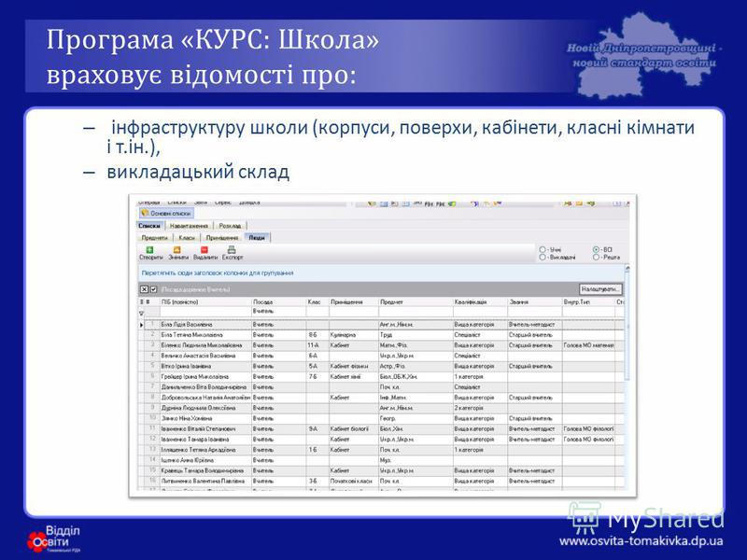Click the orange Змінити (edit) icon
747x560 pixels.
click(176, 249)
